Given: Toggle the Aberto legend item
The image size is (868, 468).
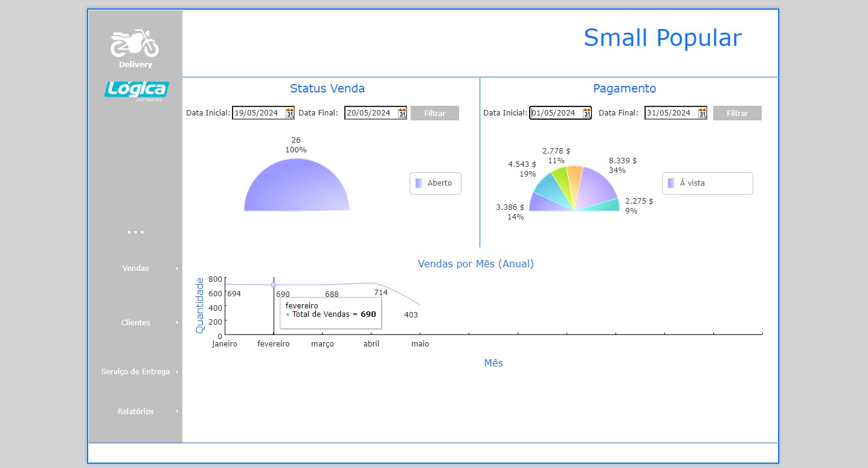Looking at the screenshot, I should click(x=435, y=183).
